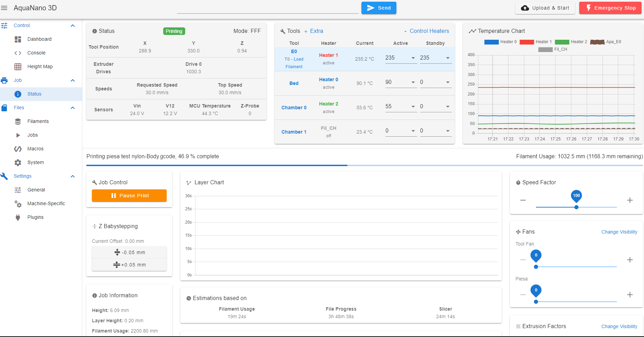Viewport: 644px width, 337px height.
Task: Click the General tune icon
Action: (18, 190)
